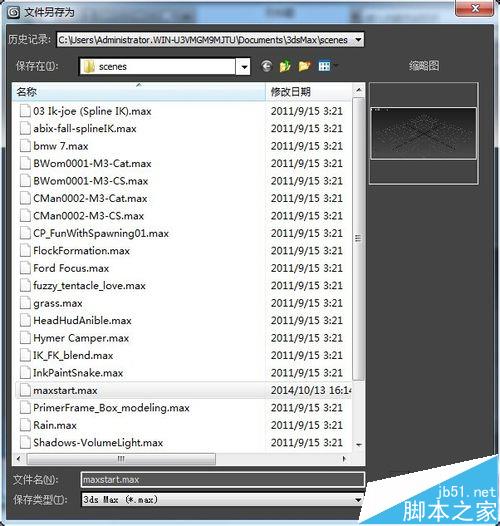Select PrimerFrame_Box_modeling.max file
This screenshot has width=500, height=526.
[x=111, y=408]
